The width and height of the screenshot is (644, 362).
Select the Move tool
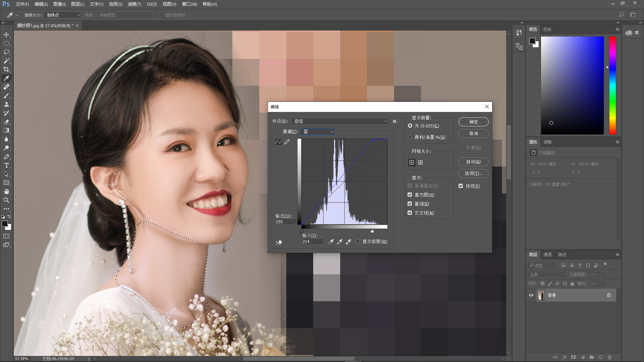click(6, 35)
